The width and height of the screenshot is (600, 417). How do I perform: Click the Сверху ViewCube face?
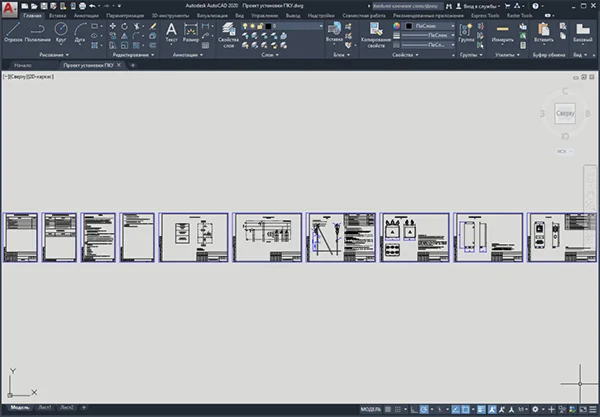point(565,113)
